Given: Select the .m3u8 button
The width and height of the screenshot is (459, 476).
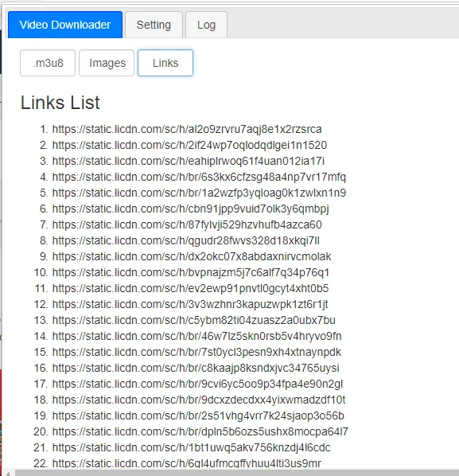Looking at the screenshot, I should [x=48, y=63].
